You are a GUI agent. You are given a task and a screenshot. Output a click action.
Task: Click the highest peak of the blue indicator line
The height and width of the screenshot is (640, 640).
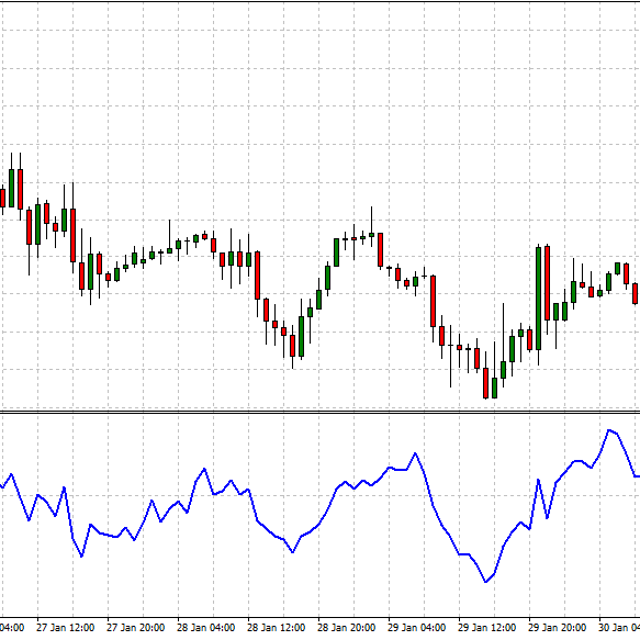tap(608, 431)
